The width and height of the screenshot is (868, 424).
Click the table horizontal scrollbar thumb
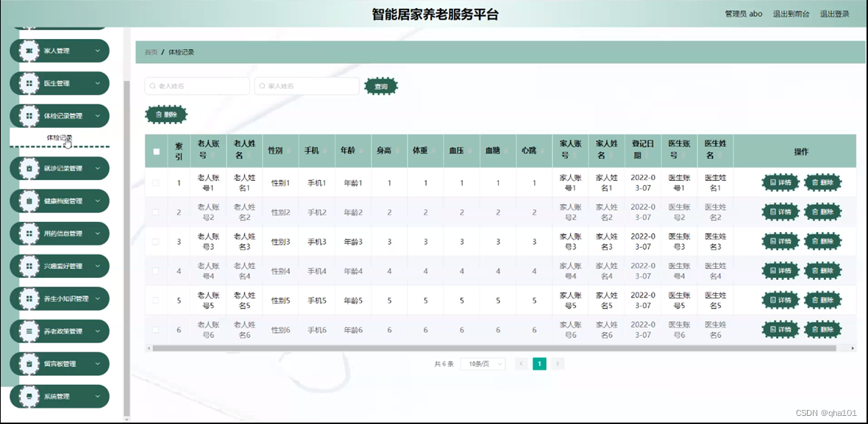pyautogui.click(x=494, y=348)
